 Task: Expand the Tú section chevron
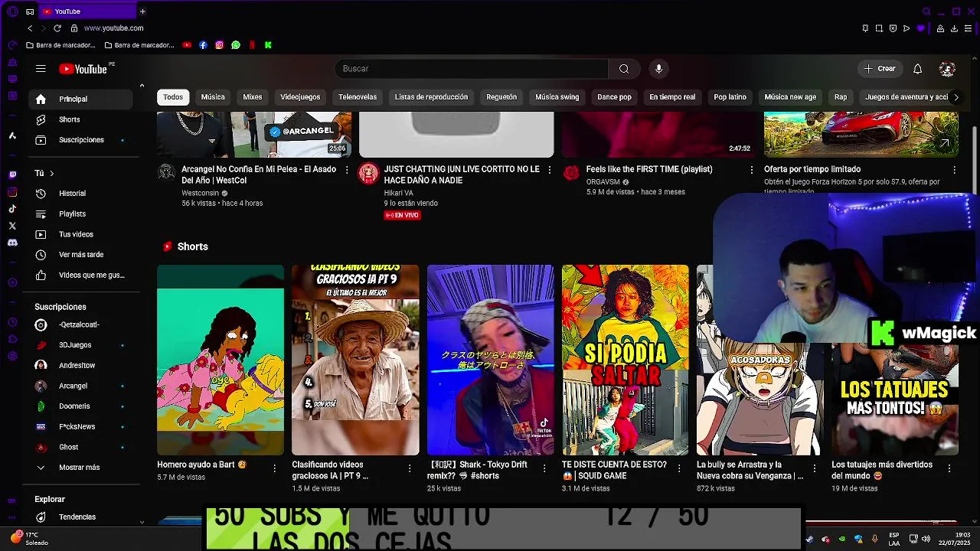click(51, 174)
